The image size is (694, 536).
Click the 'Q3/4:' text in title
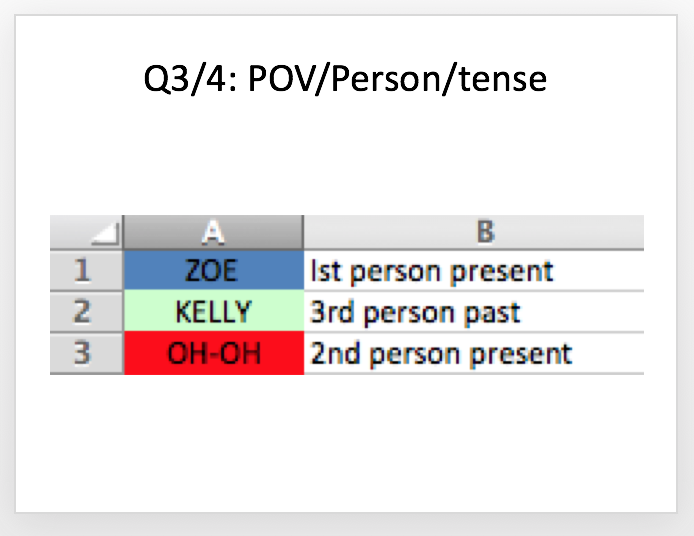coord(191,80)
